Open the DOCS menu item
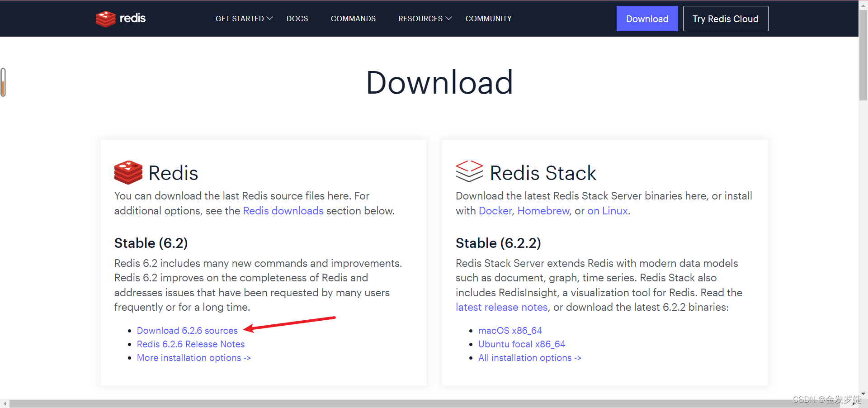This screenshot has height=408, width=868. pos(297,19)
